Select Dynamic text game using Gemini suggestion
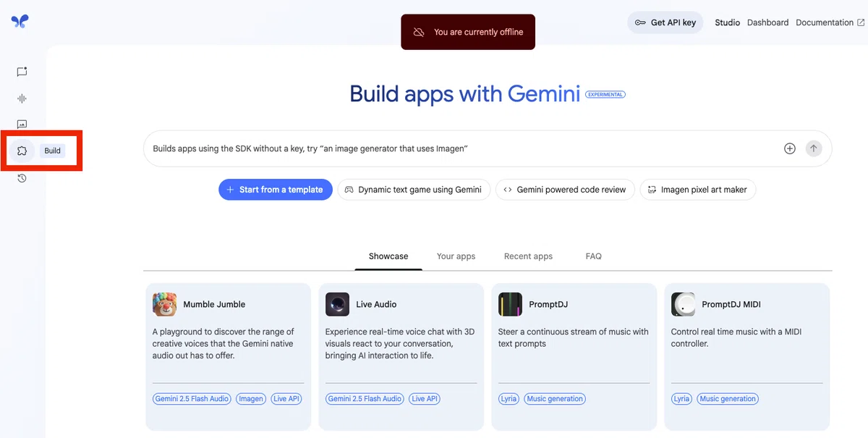The width and height of the screenshot is (868, 438). pos(414,190)
